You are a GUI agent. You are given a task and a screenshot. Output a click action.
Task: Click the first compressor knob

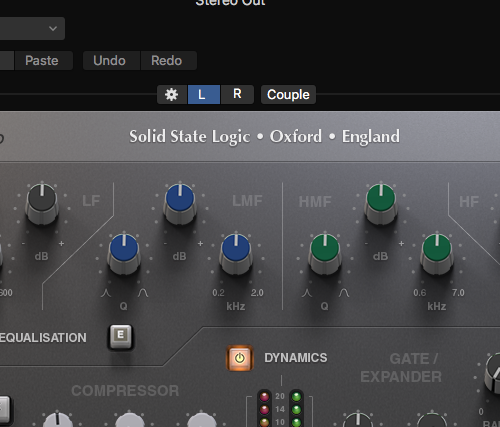point(58,420)
